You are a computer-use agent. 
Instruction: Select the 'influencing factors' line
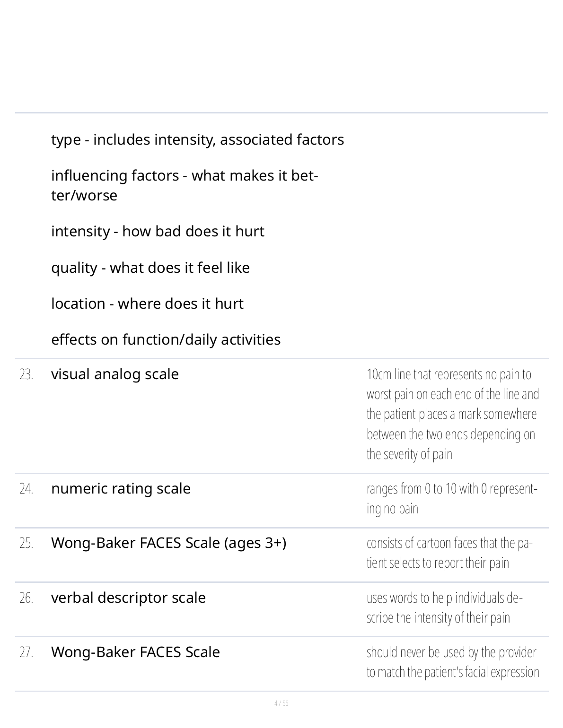[184, 185]
